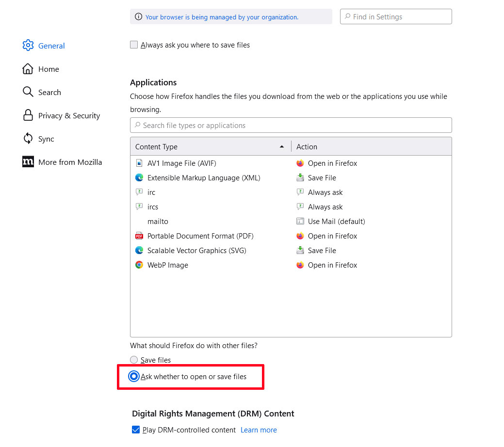The height and width of the screenshot is (447, 504).
Task: Enable Always ask you where to save files
Action: [x=134, y=45]
